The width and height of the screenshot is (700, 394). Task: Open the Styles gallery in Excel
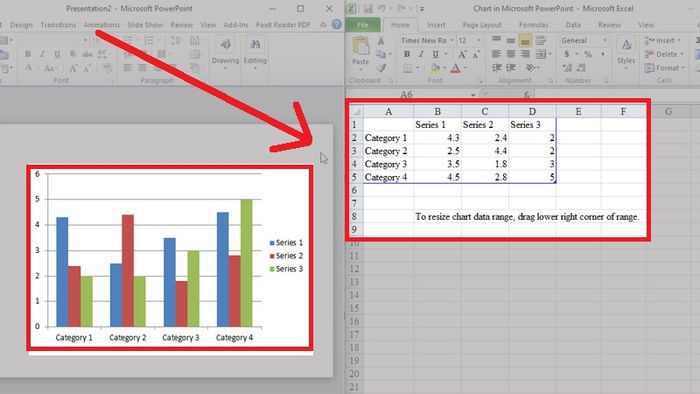626,50
